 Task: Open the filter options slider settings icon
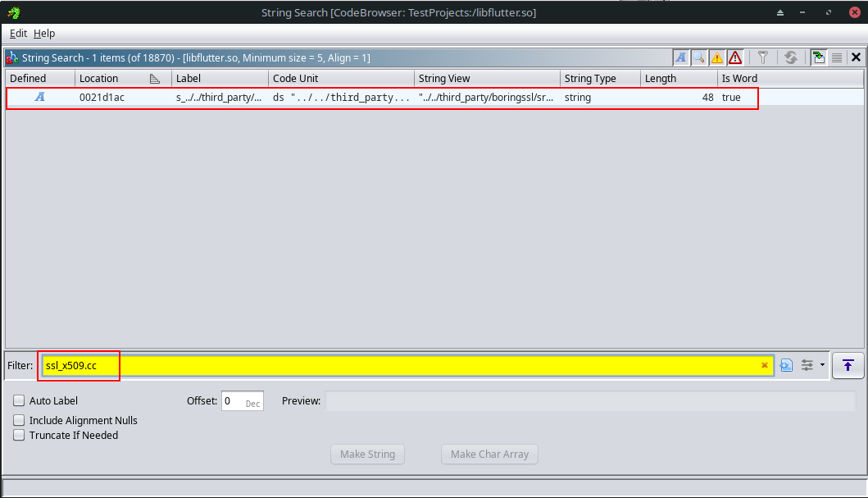(x=807, y=365)
